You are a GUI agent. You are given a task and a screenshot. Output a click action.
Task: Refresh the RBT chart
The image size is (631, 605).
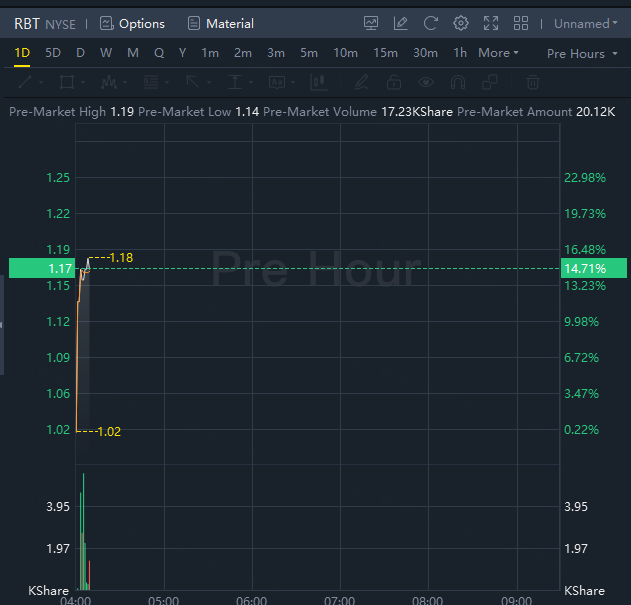point(431,23)
